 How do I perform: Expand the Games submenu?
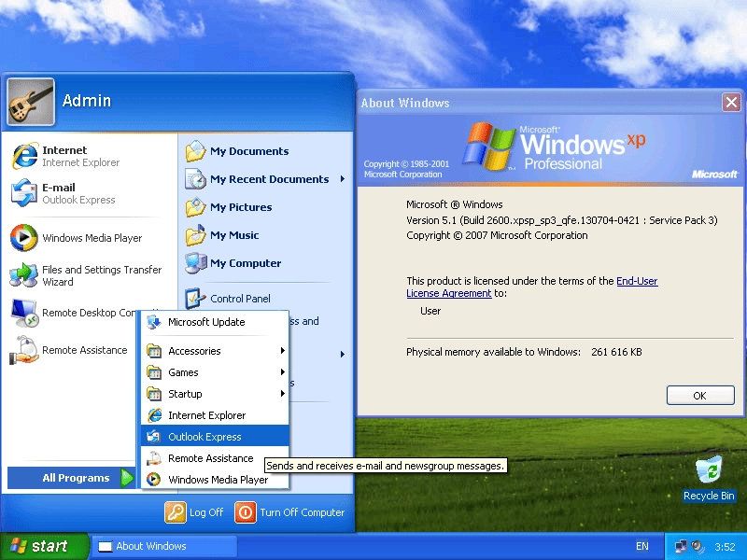point(215,372)
